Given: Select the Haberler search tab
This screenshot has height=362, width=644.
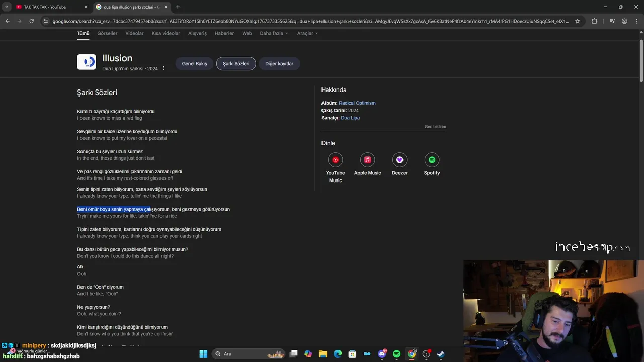Looking at the screenshot, I should pyautogui.click(x=224, y=33).
